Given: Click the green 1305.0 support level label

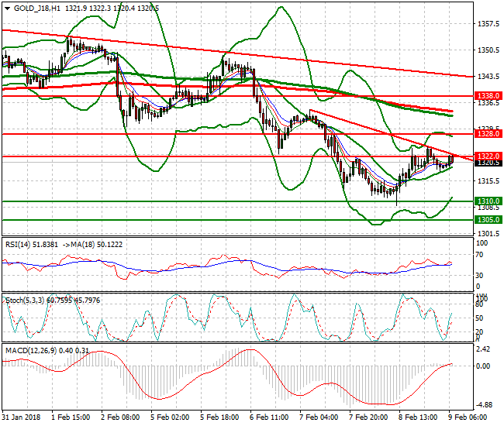Looking at the screenshot, I should (488, 220).
